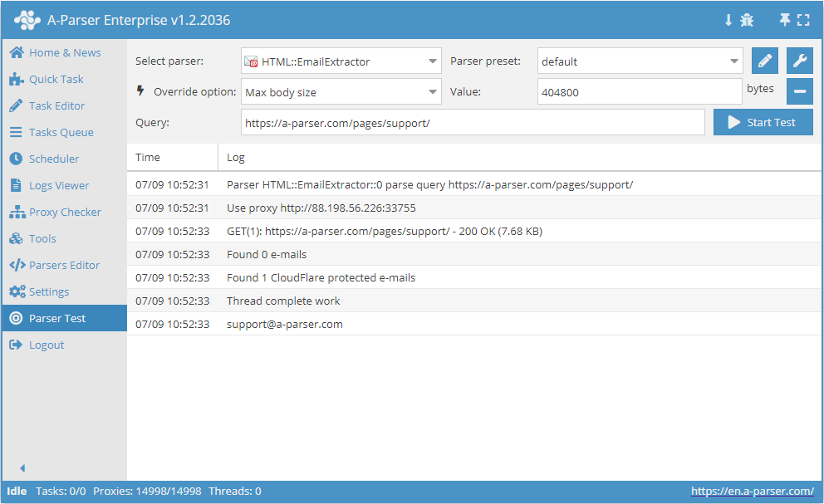Screen dimensions: 824x504
Task: Click the Scheduler clock icon in the sidebar
Action: tap(15, 159)
